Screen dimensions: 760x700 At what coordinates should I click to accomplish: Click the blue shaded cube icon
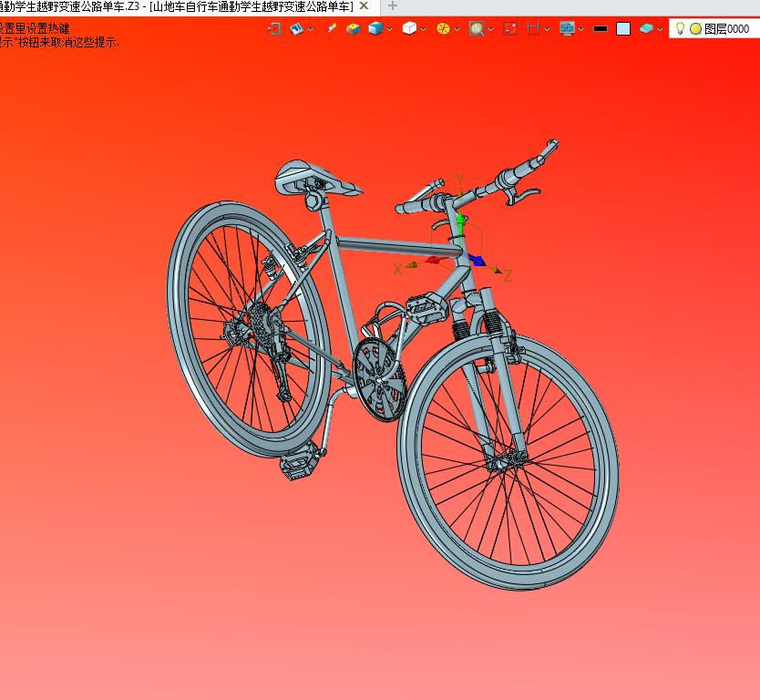[375, 29]
